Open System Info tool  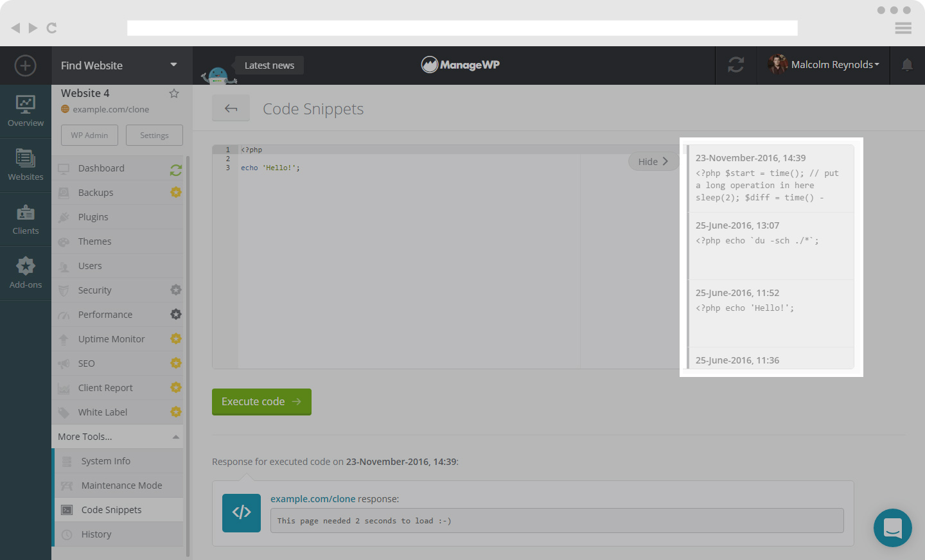tap(119, 461)
